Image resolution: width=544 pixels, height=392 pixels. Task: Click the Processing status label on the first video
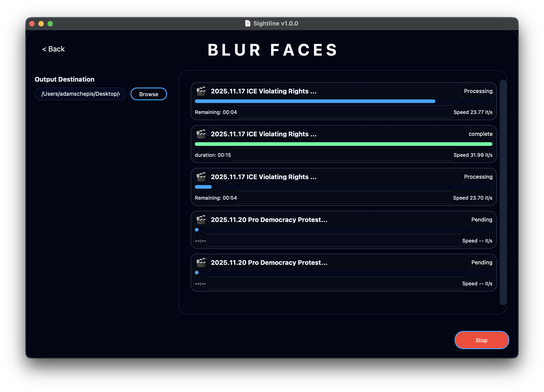[478, 91]
